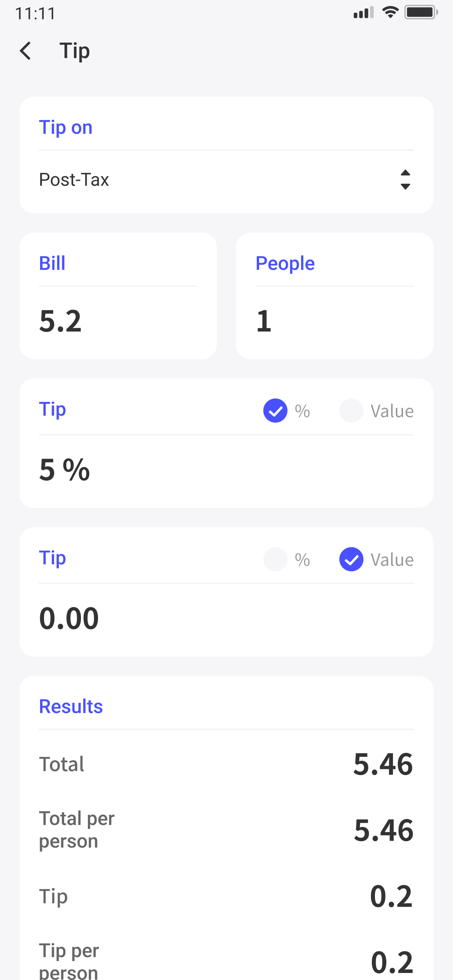Tap the Wi-Fi status icon
453x980 pixels.
(390, 12)
